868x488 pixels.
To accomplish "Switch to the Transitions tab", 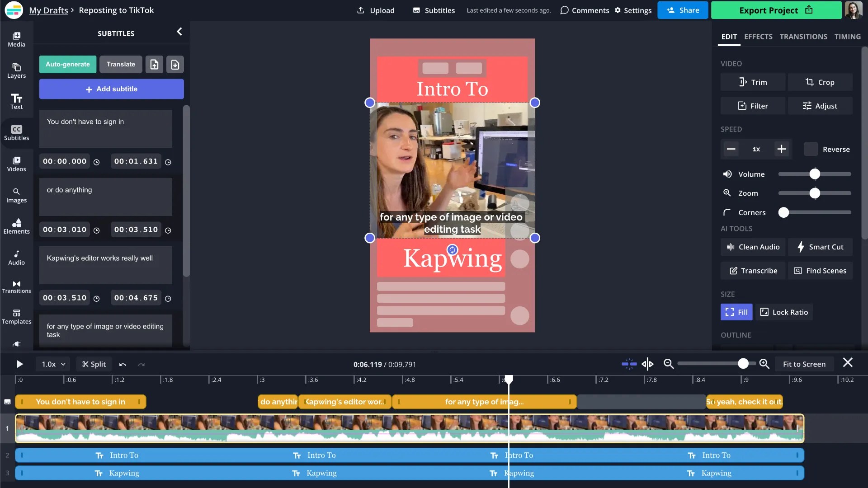I will point(803,37).
